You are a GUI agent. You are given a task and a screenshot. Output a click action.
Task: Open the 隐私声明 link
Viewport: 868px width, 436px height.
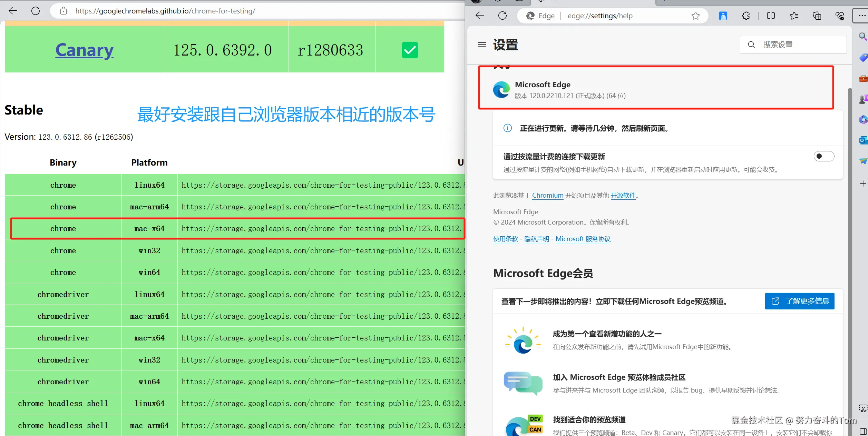[x=537, y=239]
